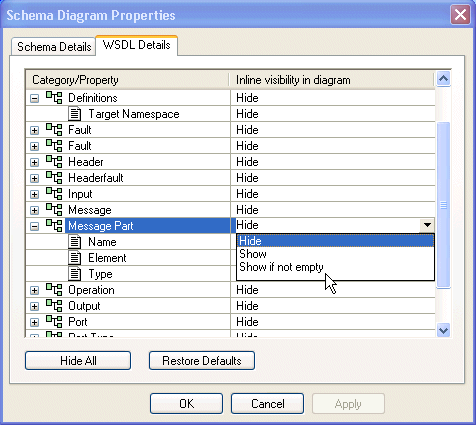Click the Hide value for Definitions
Image resolution: width=476 pixels, height=425 pixels.
click(247, 98)
